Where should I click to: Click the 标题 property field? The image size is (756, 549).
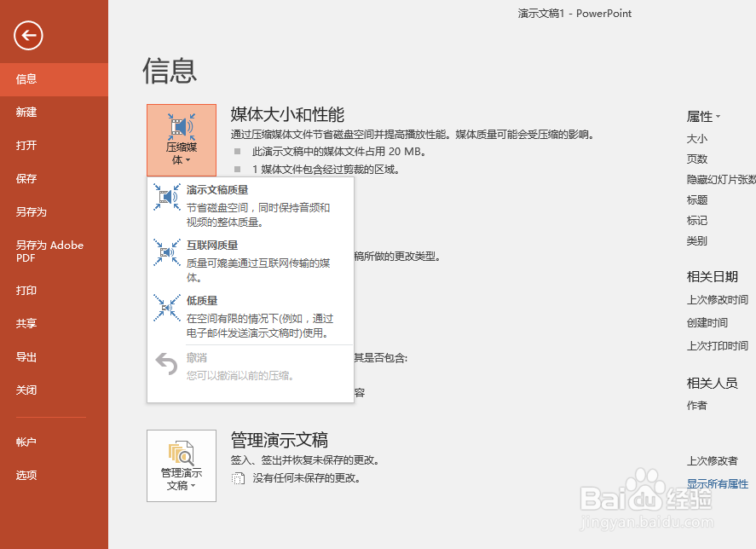(696, 200)
